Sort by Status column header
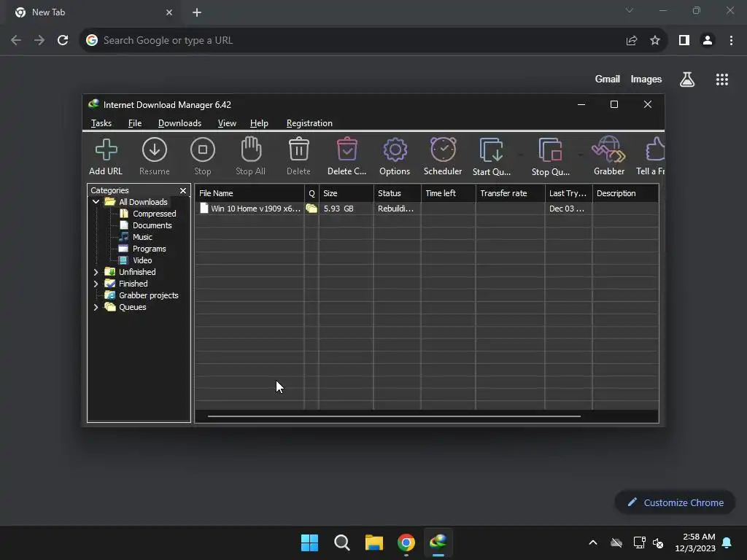747x560 pixels. [x=398, y=193]
